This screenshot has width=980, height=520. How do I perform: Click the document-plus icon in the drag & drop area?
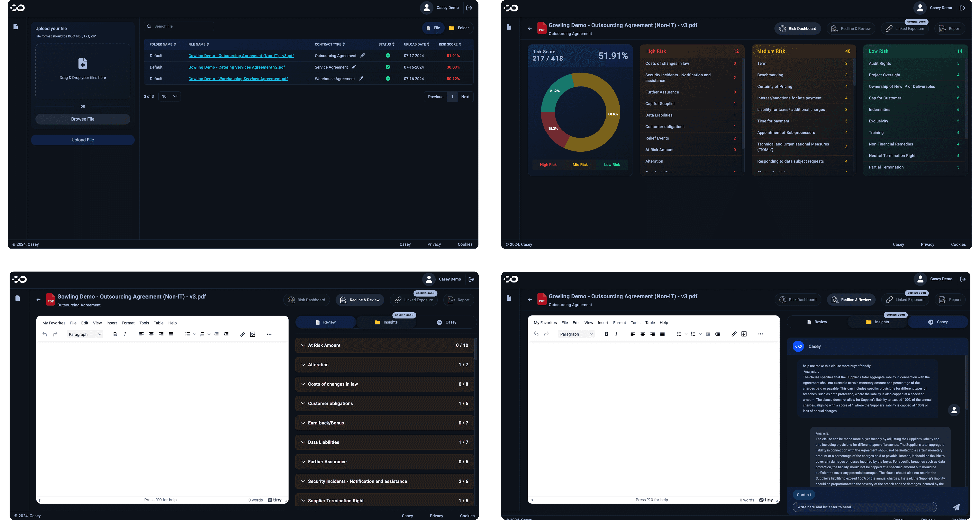click(83, 64)
